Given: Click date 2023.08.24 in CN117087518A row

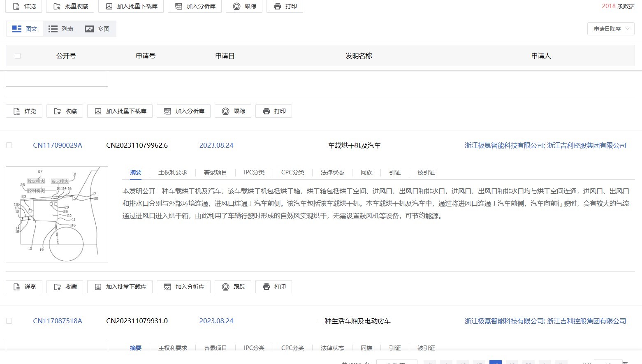Looking at the screenshot, I should click(x=216, y=321).
